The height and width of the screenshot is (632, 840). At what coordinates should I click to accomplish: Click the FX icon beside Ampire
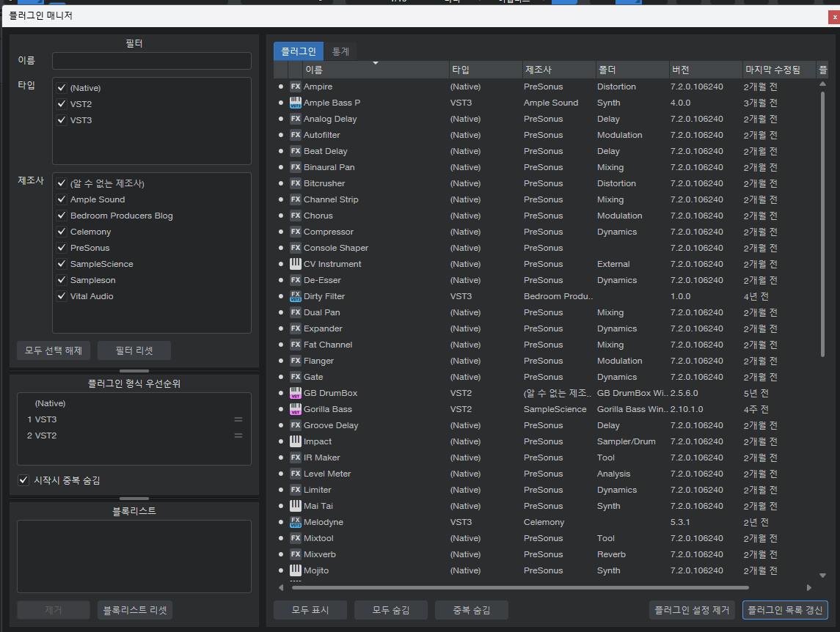coord(295,87)
